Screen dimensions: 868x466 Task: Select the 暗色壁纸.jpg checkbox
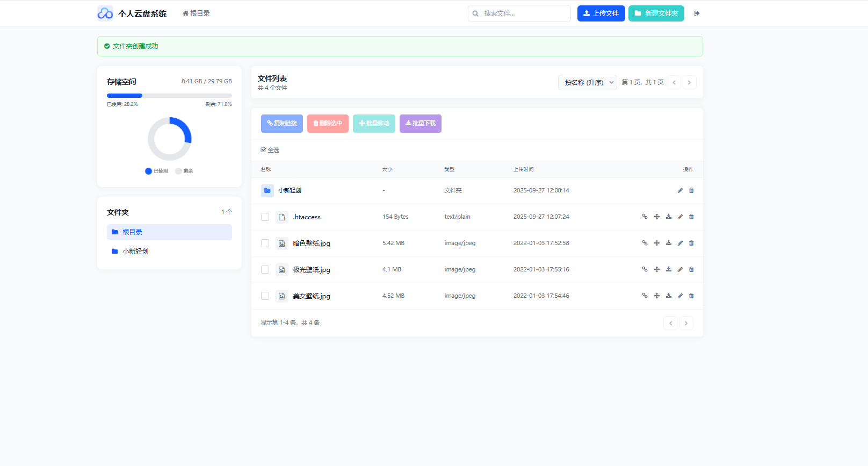click(265, 243)
